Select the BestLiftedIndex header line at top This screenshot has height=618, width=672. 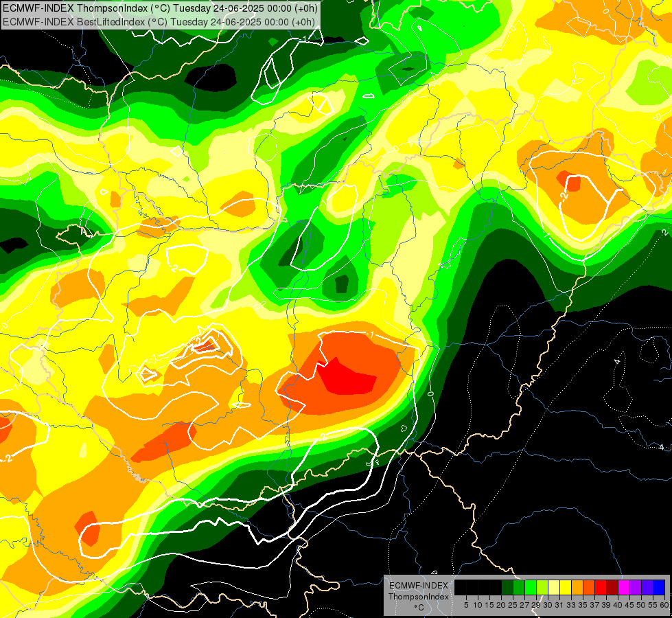159,22
